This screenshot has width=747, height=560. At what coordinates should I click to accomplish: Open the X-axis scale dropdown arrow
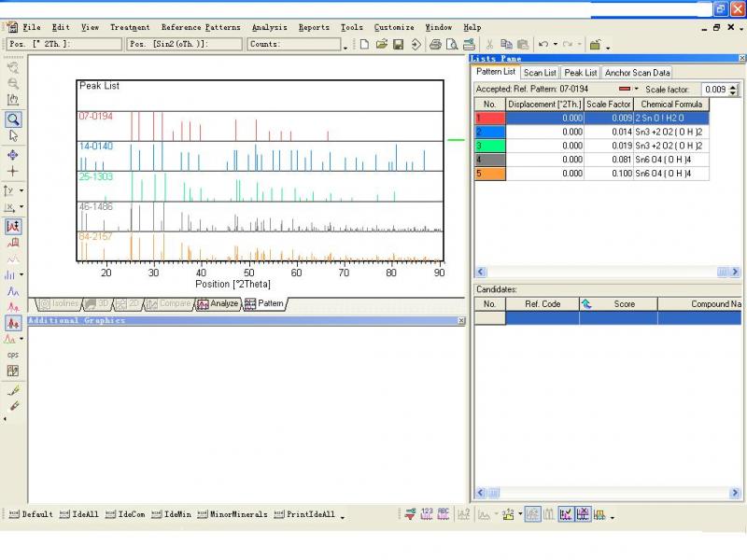(x=21, y=208)
